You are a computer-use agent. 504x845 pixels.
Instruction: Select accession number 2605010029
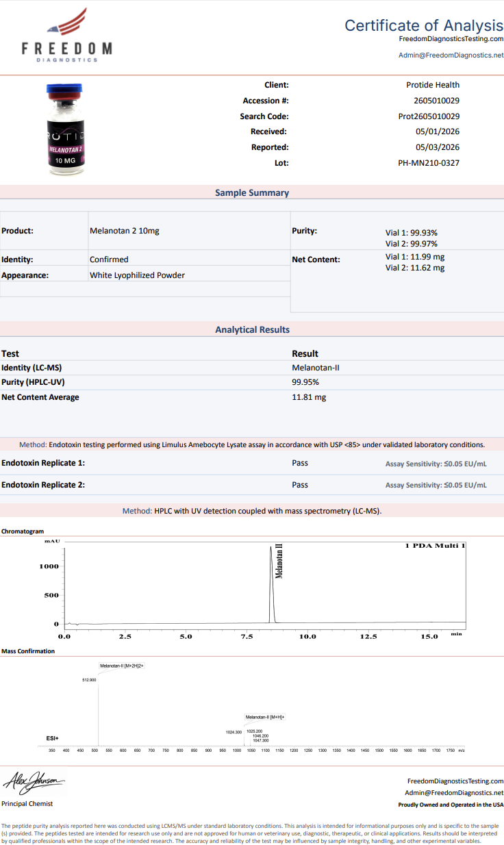437,101
